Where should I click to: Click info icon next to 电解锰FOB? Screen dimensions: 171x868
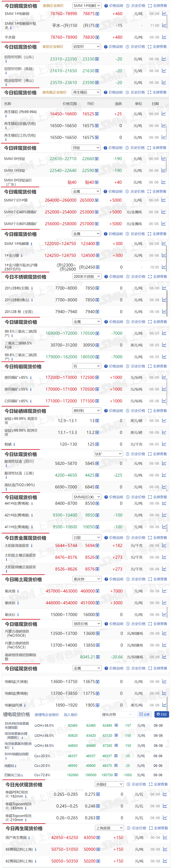[25, 705]
